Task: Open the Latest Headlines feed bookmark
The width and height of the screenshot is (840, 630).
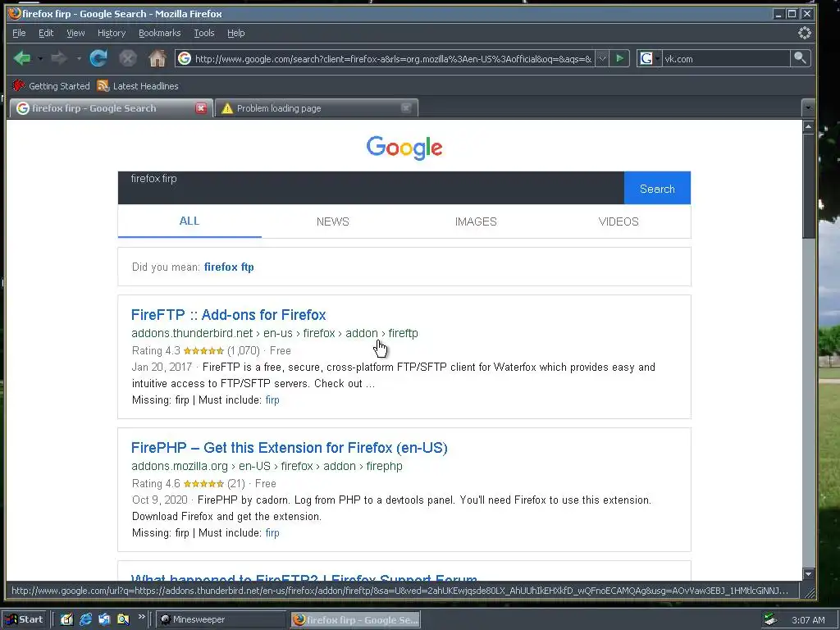Action: tap(138, 85)
